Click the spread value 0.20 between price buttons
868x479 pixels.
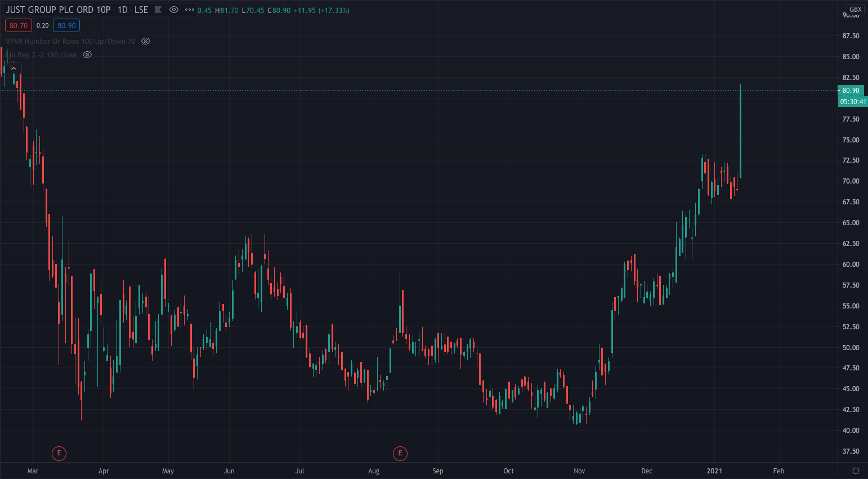click(42, 25)
